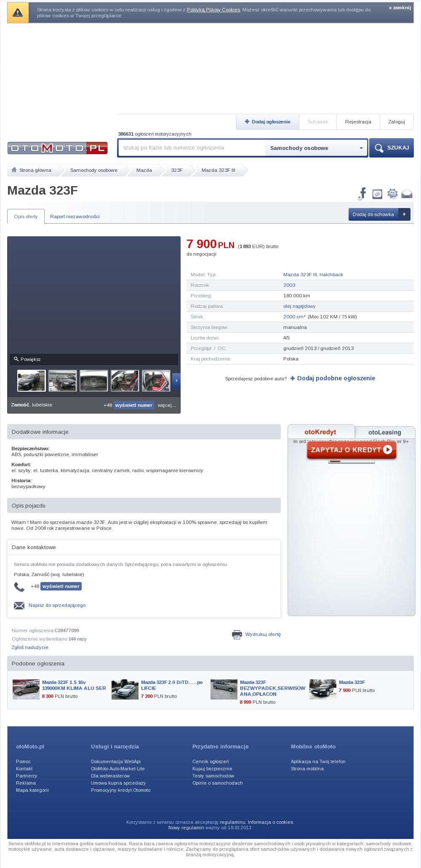This screenshot has width=421, height=868.
Task: Click 'Dodaj podobne ogłoszenie' link
Action: 333,378
